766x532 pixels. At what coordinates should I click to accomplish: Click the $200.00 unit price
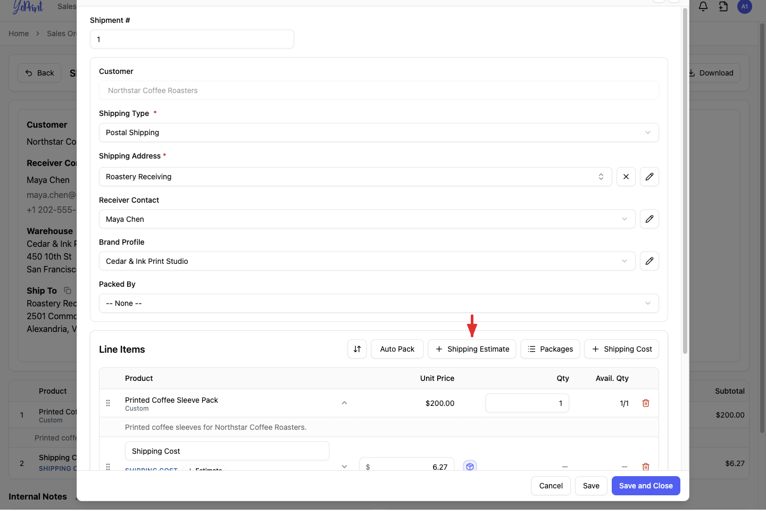440,403
